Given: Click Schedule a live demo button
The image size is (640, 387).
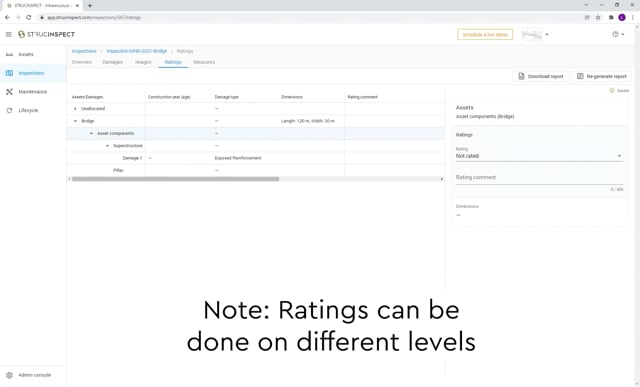Looking at the screenshot, I should point(485,35).
